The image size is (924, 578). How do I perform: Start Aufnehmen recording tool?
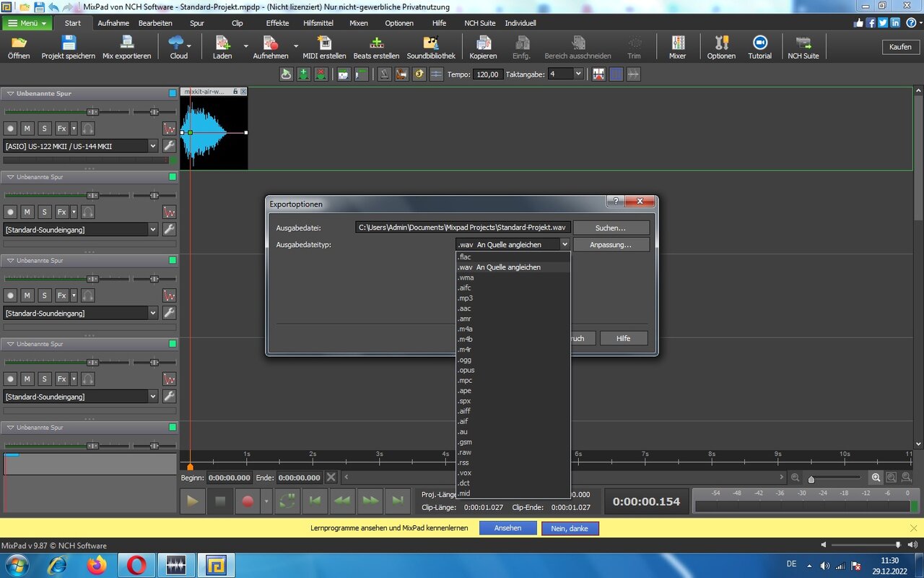[x=271, y=47]
